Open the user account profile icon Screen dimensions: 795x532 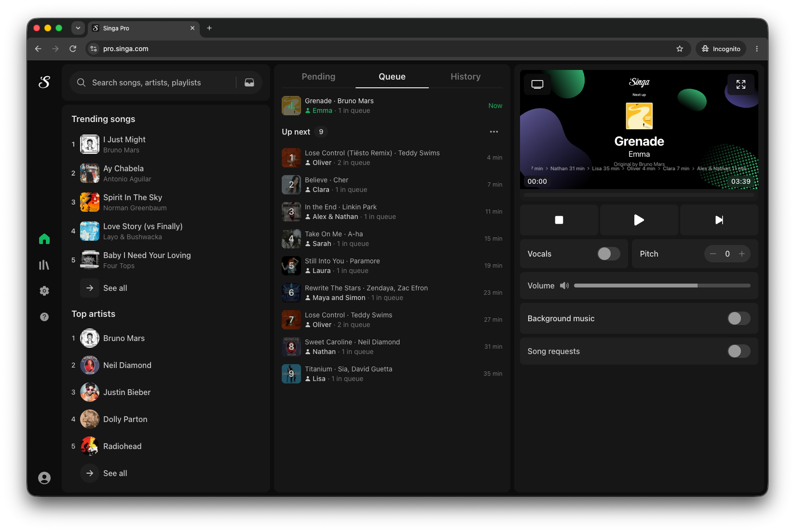click(44, 478)
